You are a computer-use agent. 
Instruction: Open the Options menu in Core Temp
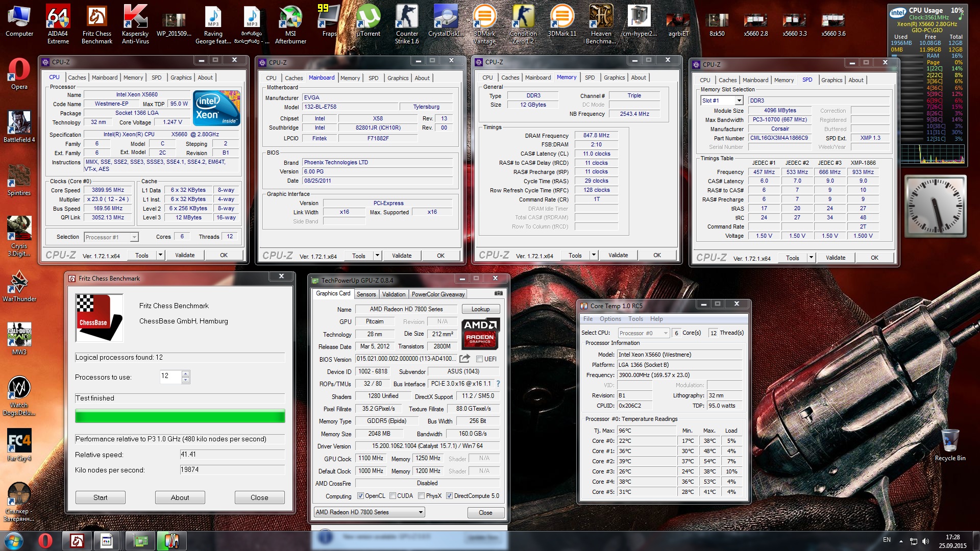pyautogui.click(x=610, y=319)
